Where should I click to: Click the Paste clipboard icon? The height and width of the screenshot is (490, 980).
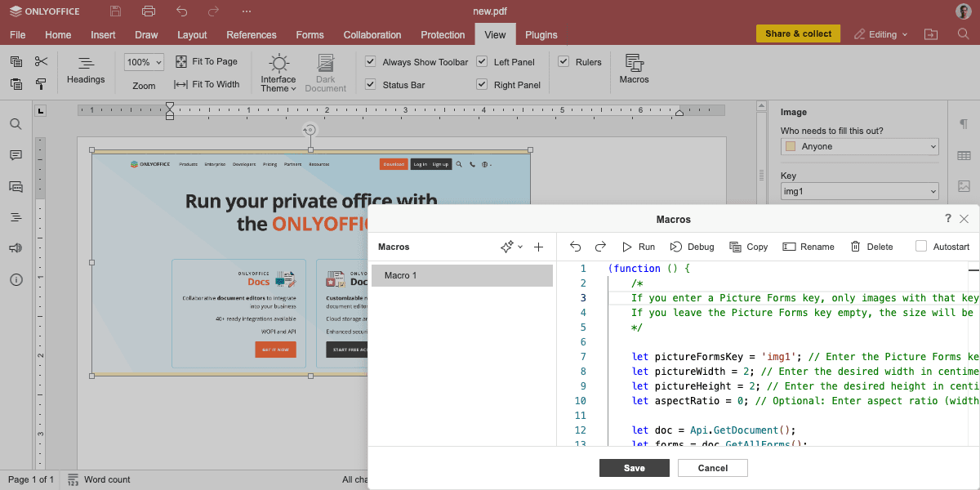click(x=16, y=83)
